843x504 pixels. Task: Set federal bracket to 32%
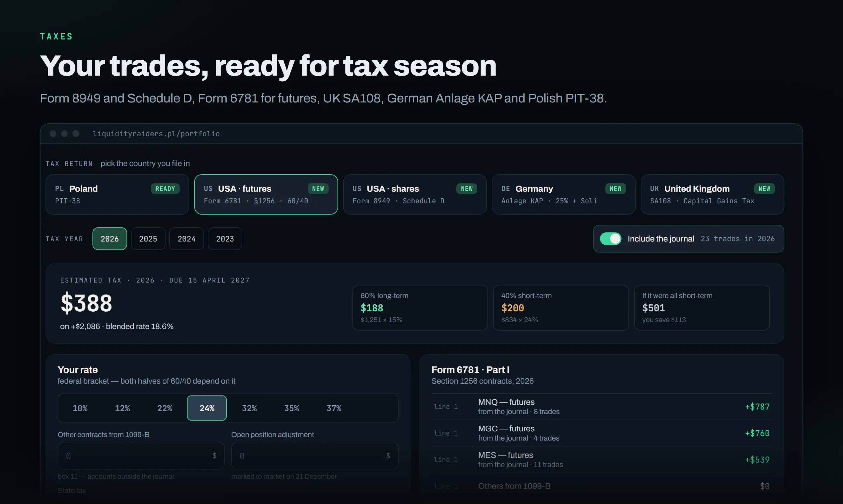[x=249, y=408]
